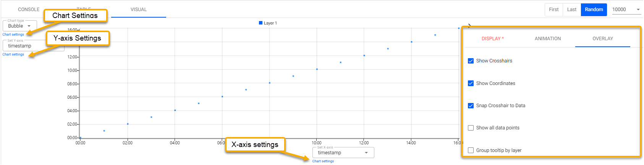Click the 08:00 y-axis tick label
Screen dimensions: 644x165
pos(73,84)
